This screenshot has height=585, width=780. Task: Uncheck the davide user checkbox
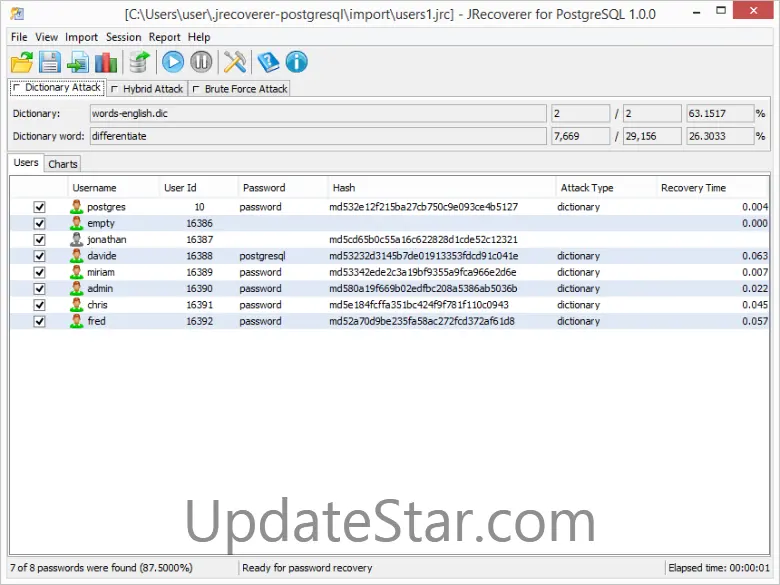(x=39, y=256)
